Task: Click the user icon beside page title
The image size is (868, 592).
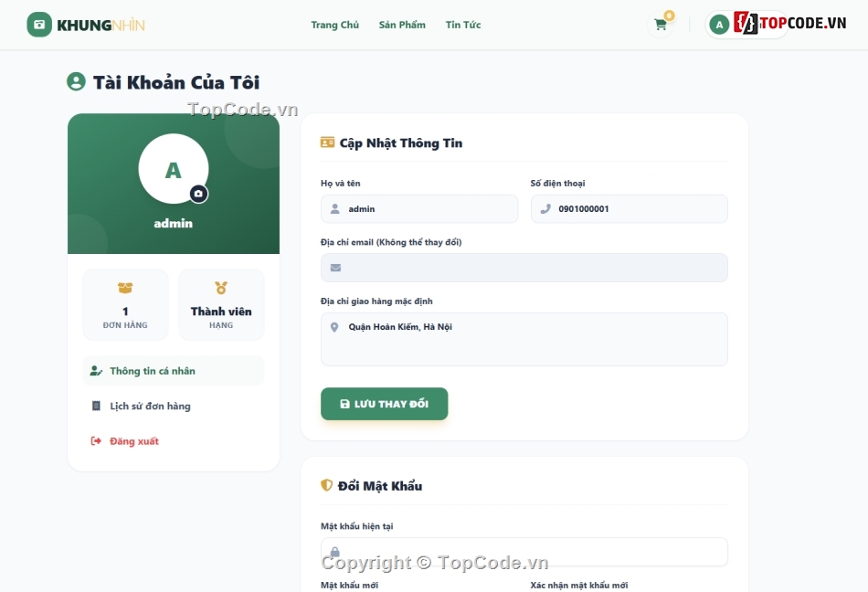Action: [x=76, y=82]
